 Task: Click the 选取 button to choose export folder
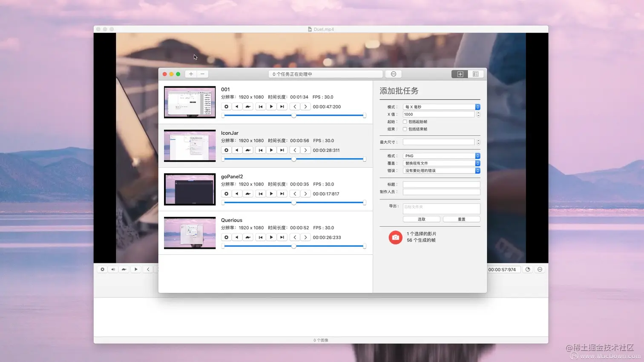coord(421,219)
